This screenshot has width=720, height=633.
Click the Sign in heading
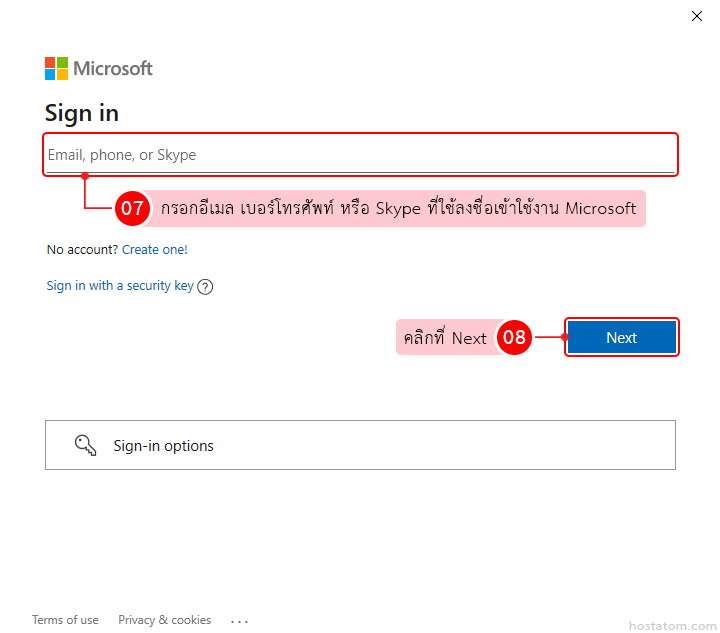(82, 113)
